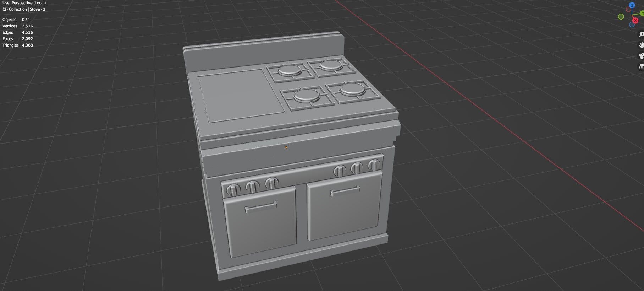The width and height of the screenshot is (644, 291).
Task: Click the blue Z axis gizmo handle
Action: [632, 5]
